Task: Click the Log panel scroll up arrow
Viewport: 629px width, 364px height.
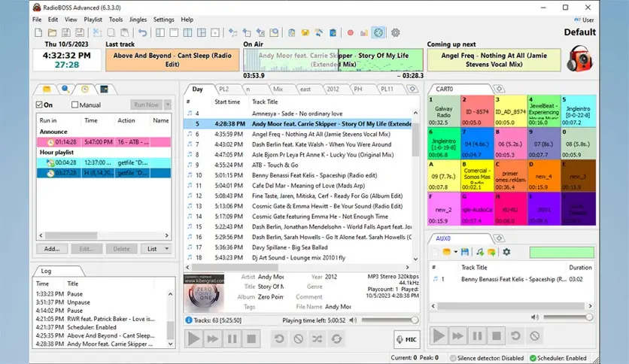Action: click(x=171, y=294)
